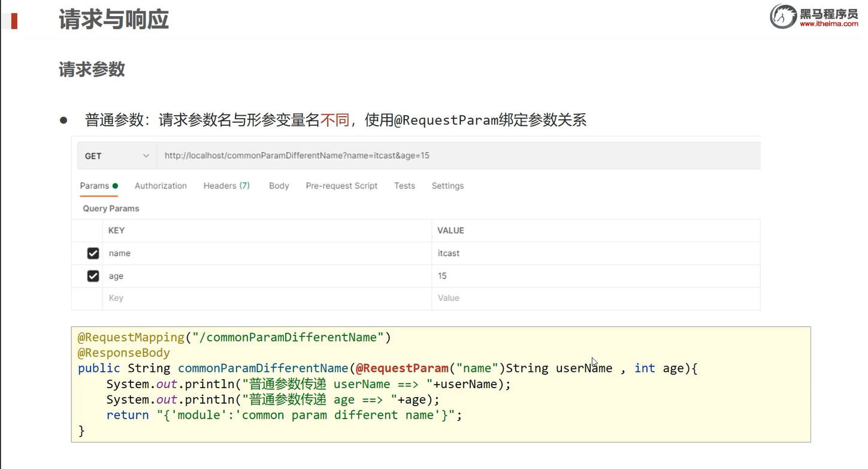
Task: Click the red '不同' text in the bullet
Action: 335,120
